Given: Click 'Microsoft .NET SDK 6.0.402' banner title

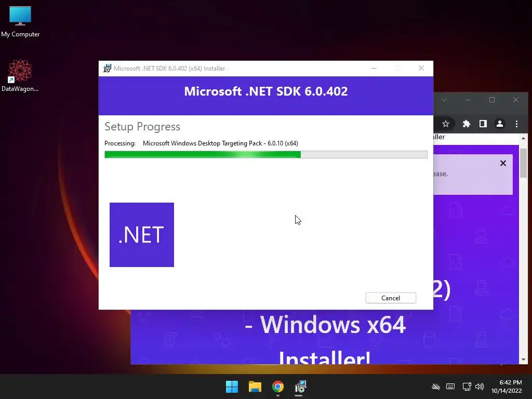Looking at the screenshot, I should (265, 91).
